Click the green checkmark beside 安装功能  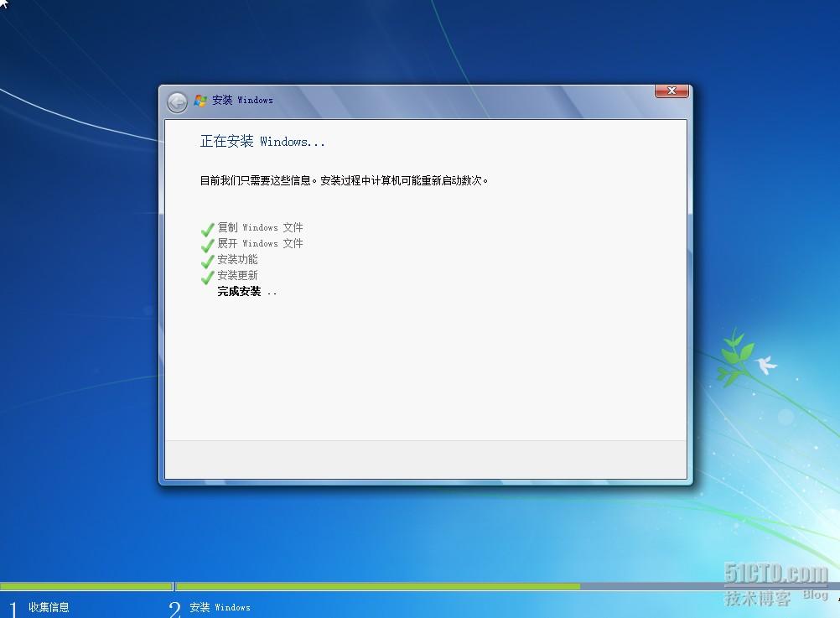pos(207,262)
